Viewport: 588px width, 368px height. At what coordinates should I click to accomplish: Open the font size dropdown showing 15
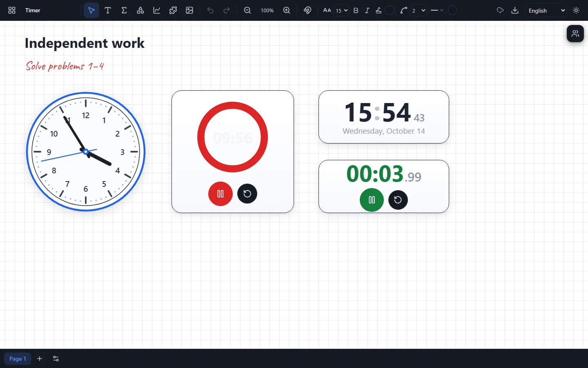point(341,10)
